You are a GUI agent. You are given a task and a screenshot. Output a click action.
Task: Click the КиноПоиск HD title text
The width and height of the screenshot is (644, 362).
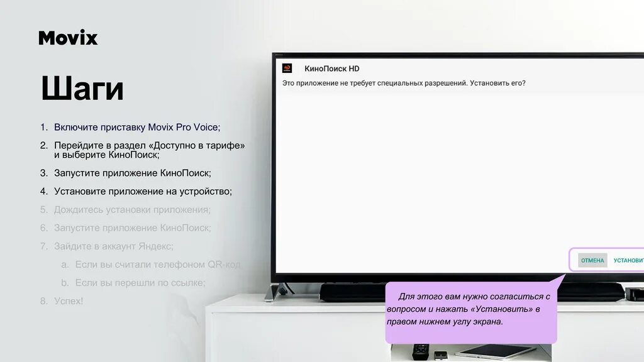(332, 69)
